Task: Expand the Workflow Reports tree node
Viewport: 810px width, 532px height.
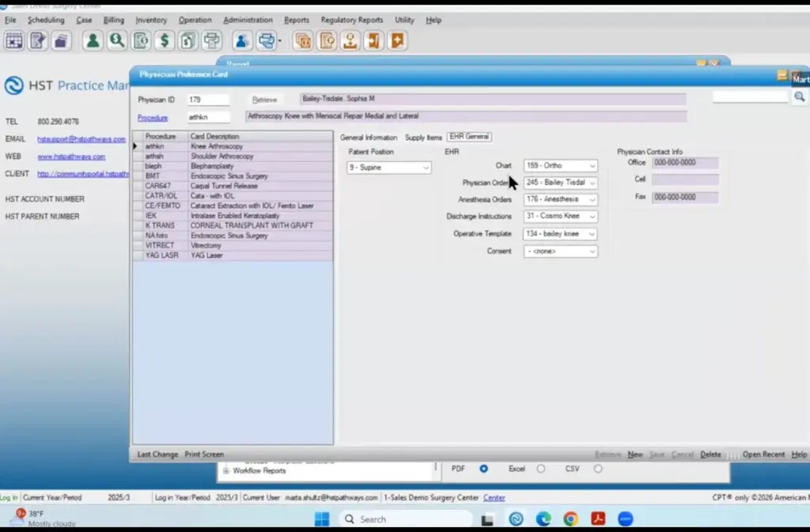Action: pos(225,470)
